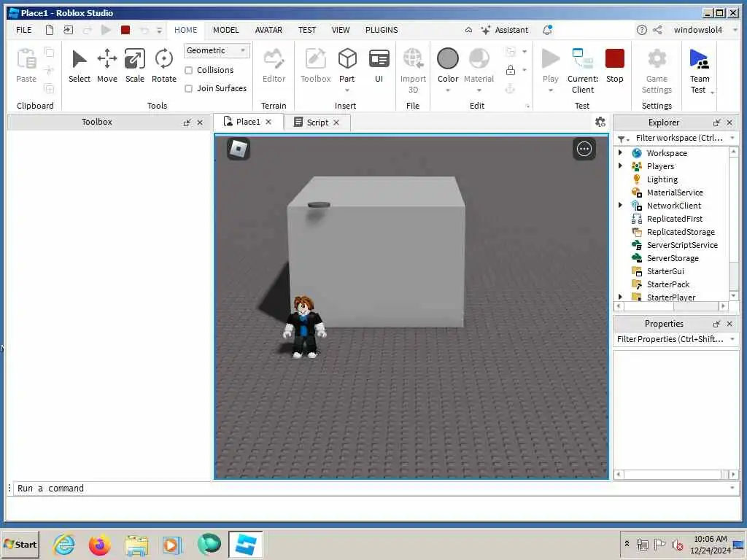Click the Filter workspace search field
The width and height of the screenshot is (747, 560).
point(679,138)
